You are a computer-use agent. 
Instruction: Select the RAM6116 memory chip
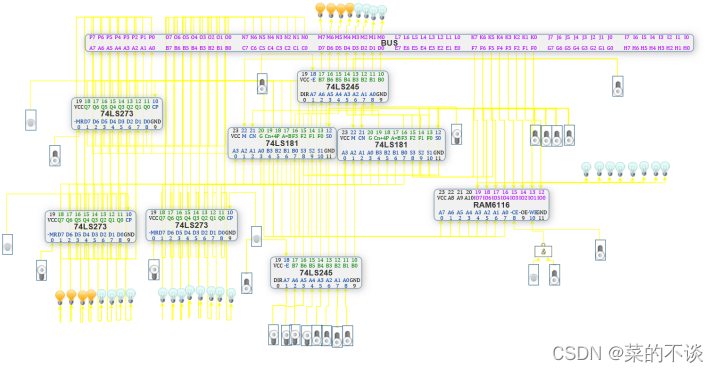pos(491,205)
